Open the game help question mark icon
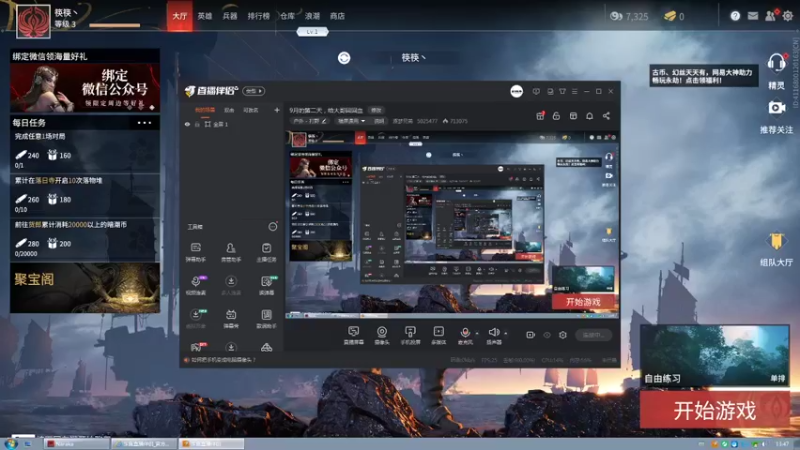Viewport: 800px width, 450px height. coord(735,16)
